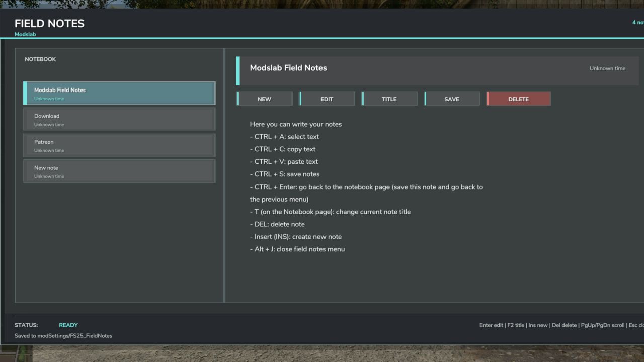Open the Download note in the list
644x362 pixels.
[119, 119]
